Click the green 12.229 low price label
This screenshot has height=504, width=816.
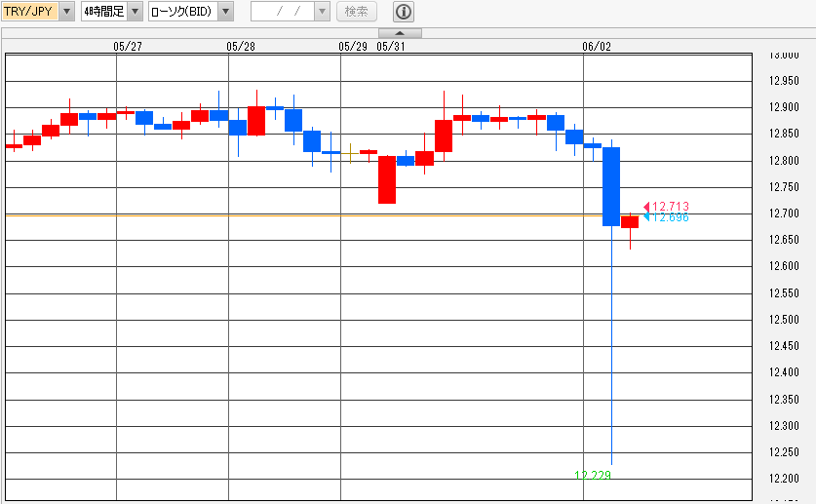point(593,475)
